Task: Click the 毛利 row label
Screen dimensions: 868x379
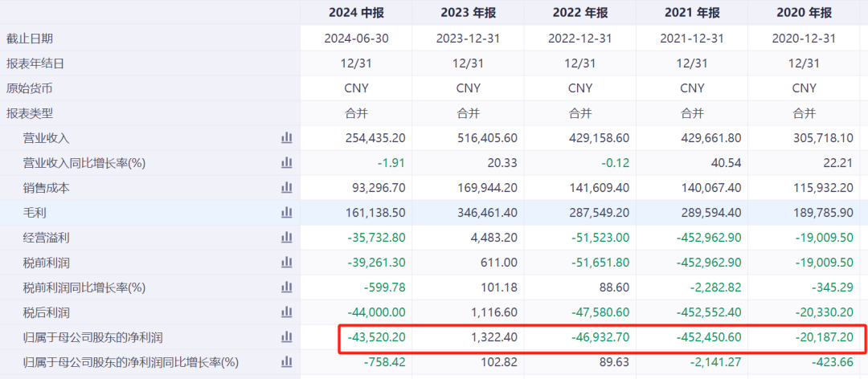Action: [35, 213]
